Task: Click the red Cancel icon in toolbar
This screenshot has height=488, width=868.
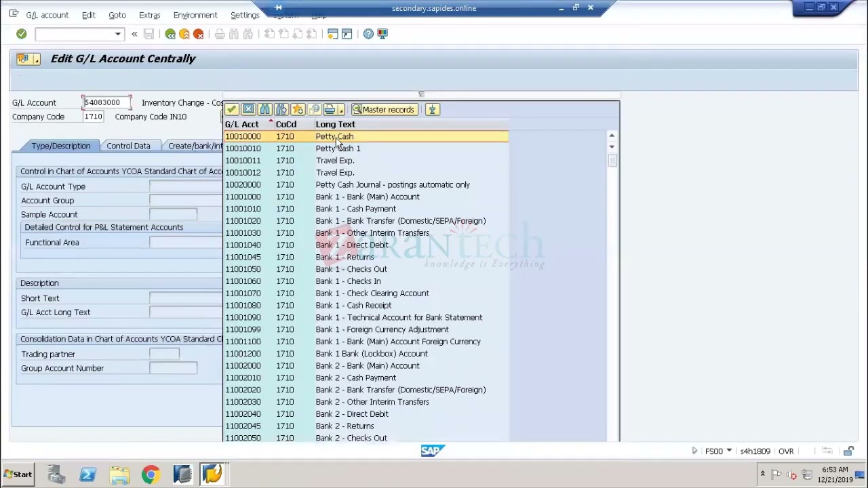Action: 199,34
